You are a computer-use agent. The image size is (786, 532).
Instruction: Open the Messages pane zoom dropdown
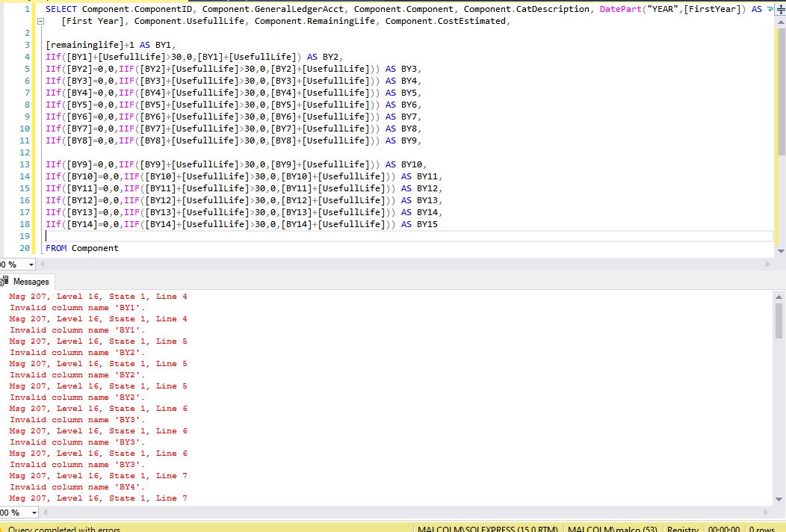pos(19,513)
